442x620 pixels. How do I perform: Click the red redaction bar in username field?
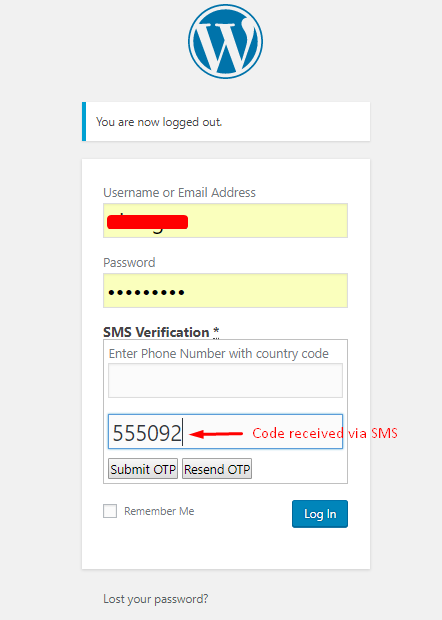tap(147, 222)
